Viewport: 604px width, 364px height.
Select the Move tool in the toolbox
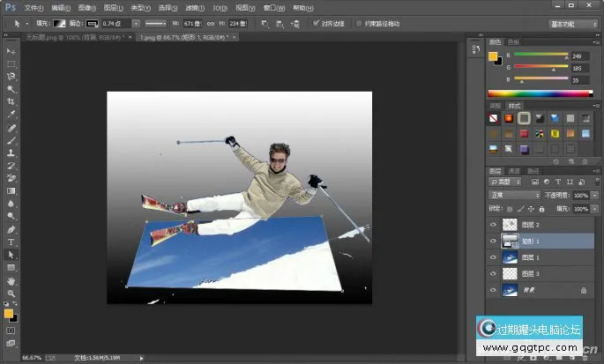click(x=11, y=53)
